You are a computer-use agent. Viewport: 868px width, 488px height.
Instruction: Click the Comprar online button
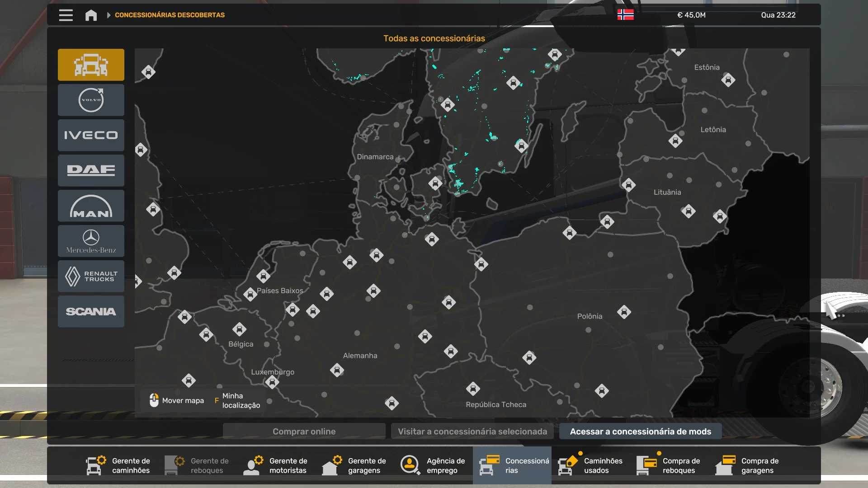pyautogui.click(x=304, y=432)
